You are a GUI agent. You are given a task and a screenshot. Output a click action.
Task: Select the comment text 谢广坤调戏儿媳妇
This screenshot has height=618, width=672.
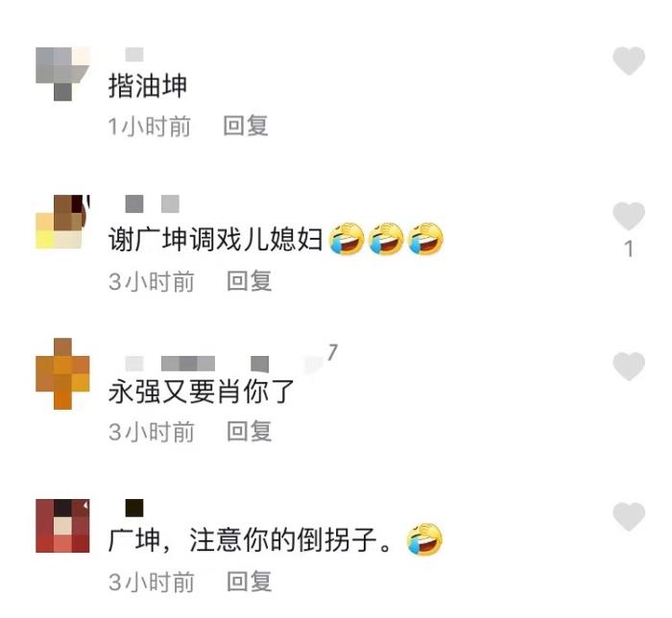tap(215, 239)
